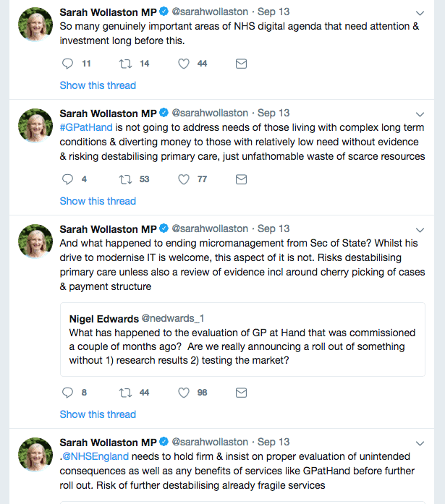This screenshot has width=445, height=504.
Task: Expand the options chevron on the #GPatHand tweet
Action: click(420, 114)
